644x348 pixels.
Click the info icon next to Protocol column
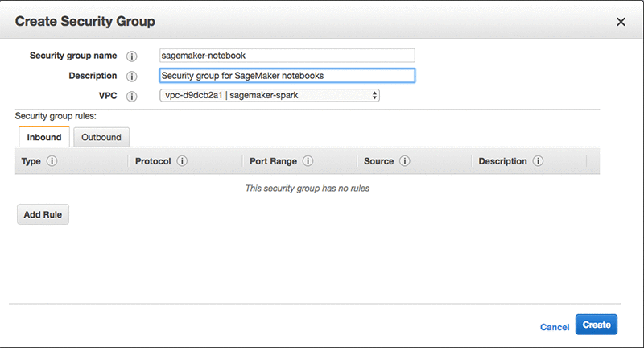tap(182, 160)
